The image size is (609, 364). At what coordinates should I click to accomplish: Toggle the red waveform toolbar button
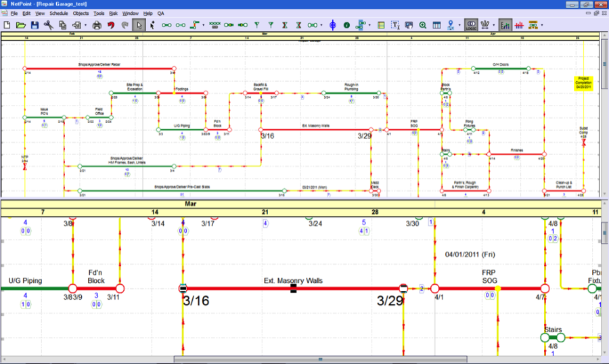[519, 25]
